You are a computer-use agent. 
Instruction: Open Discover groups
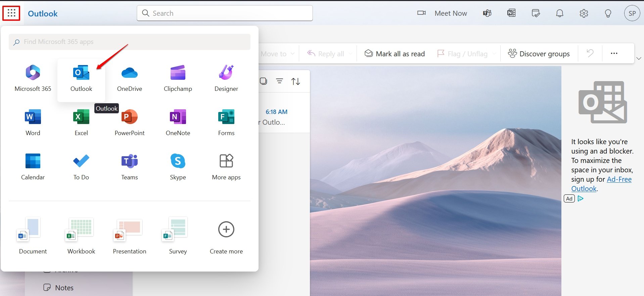pyautogui.click(x=539, y=54)
